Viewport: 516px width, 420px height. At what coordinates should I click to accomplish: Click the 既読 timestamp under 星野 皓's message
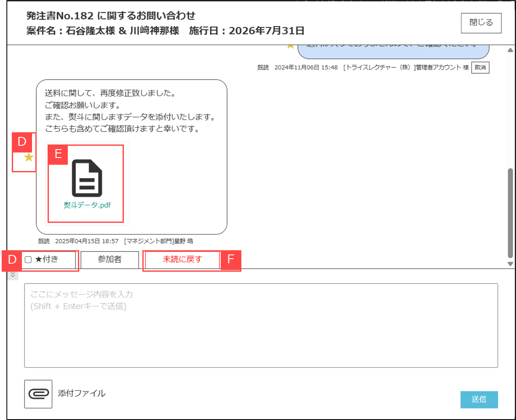pos(115,241)
